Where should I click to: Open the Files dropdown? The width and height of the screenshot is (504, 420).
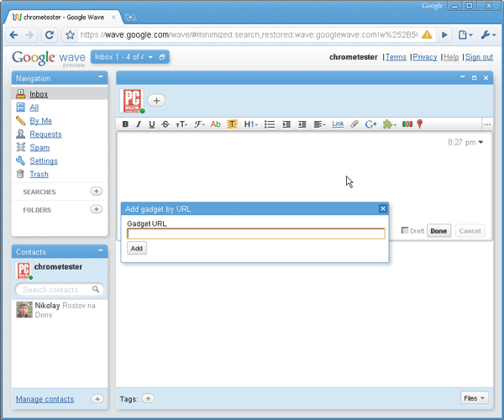[474, 398]
